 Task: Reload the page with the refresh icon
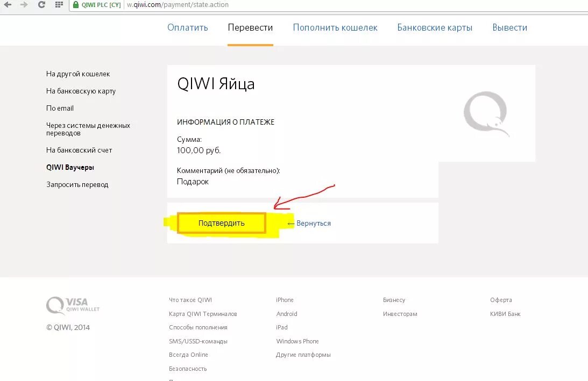pyautogui.click(x=41, y=5)
